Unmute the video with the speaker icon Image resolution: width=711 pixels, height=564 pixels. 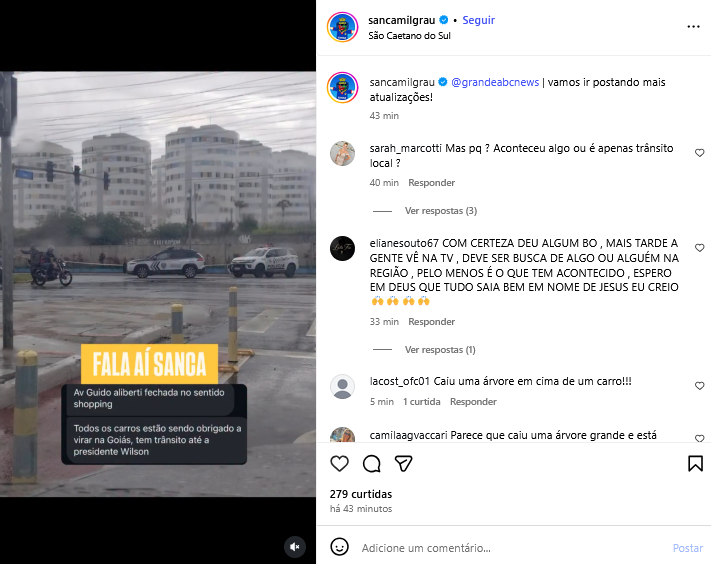[x=295, y=547]
